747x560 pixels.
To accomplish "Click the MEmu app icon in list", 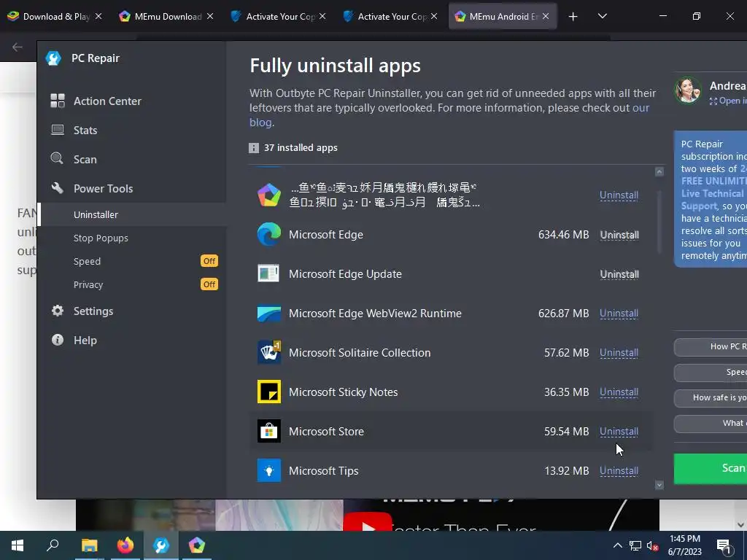I will click(269, 195).
